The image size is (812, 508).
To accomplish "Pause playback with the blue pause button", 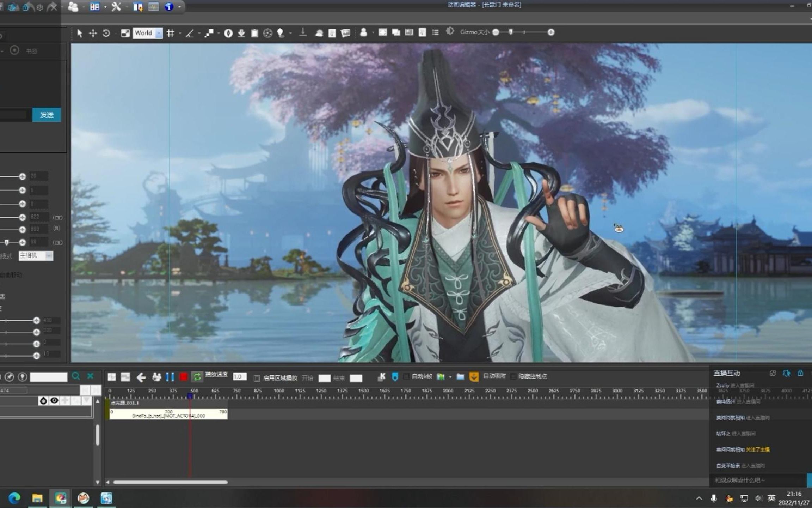I will [170, 377].
